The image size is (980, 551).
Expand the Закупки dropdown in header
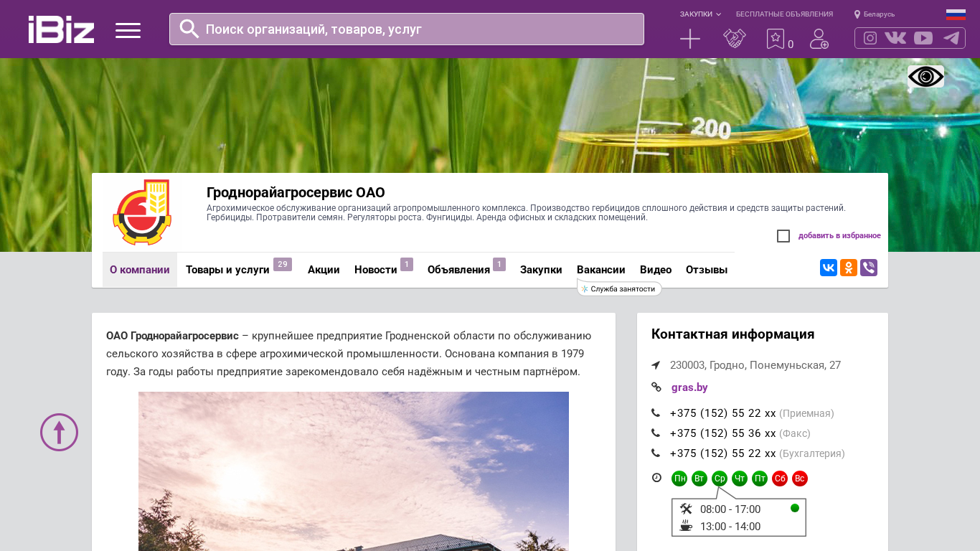[700, 14]
